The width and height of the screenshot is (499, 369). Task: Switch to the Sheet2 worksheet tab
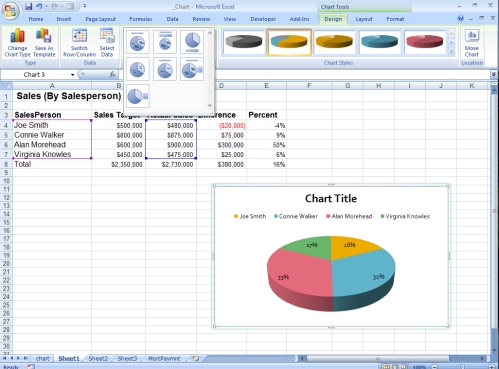tap(98, 359)
